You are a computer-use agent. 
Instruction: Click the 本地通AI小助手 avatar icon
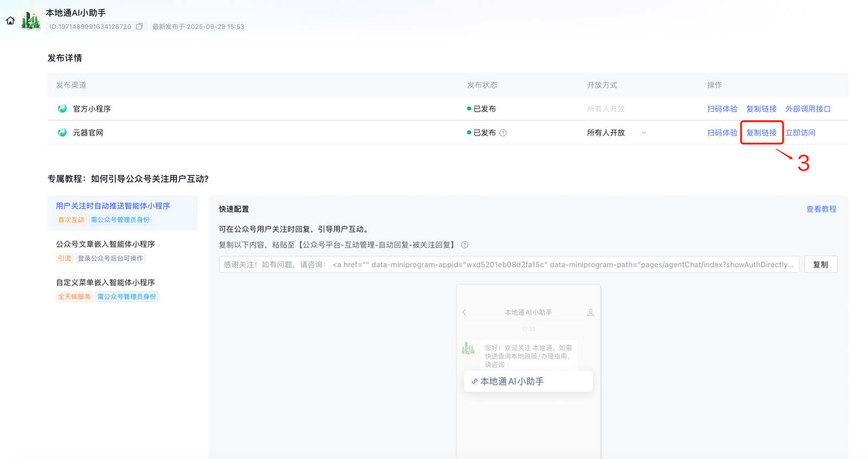(x=30, y=21)
